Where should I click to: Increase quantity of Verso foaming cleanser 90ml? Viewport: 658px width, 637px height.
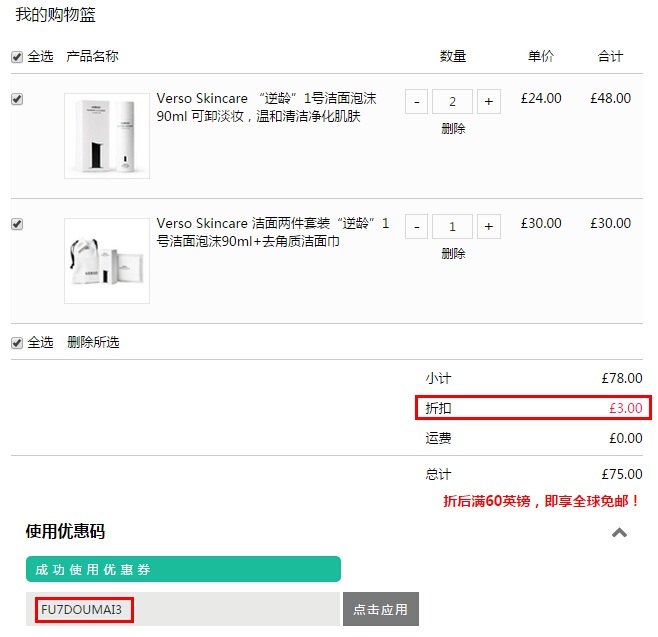pyautogui.click(x=488, y=102)
